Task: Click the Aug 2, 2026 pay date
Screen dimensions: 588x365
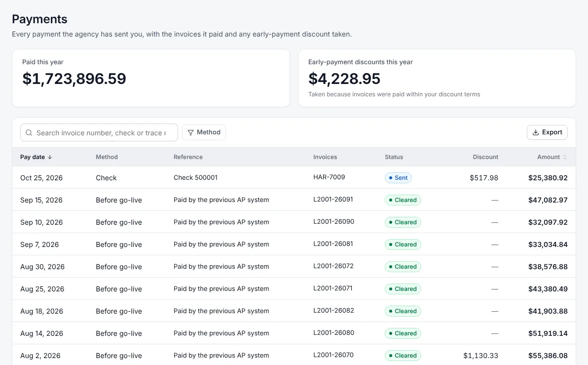Action: (40, 355)
